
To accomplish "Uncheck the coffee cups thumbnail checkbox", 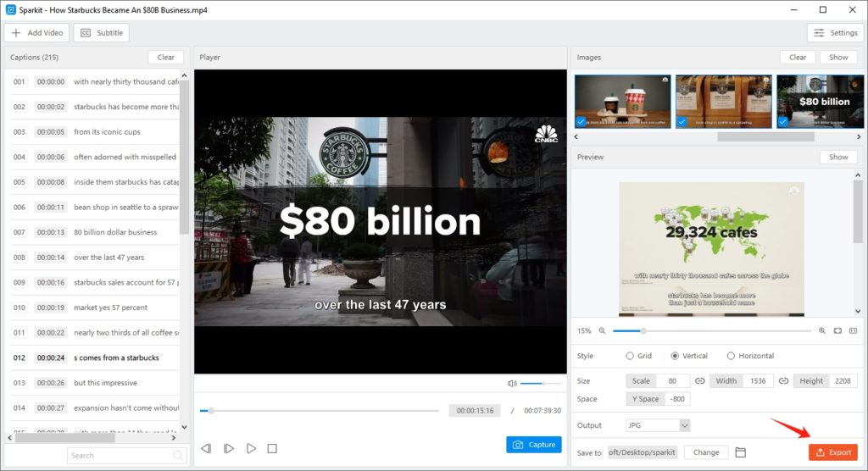I will (x=581, y=121).
